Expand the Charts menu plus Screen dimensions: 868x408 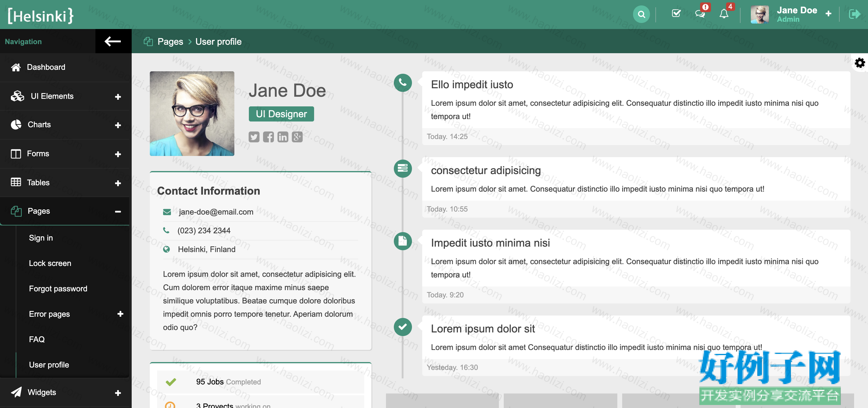[118, 125]
